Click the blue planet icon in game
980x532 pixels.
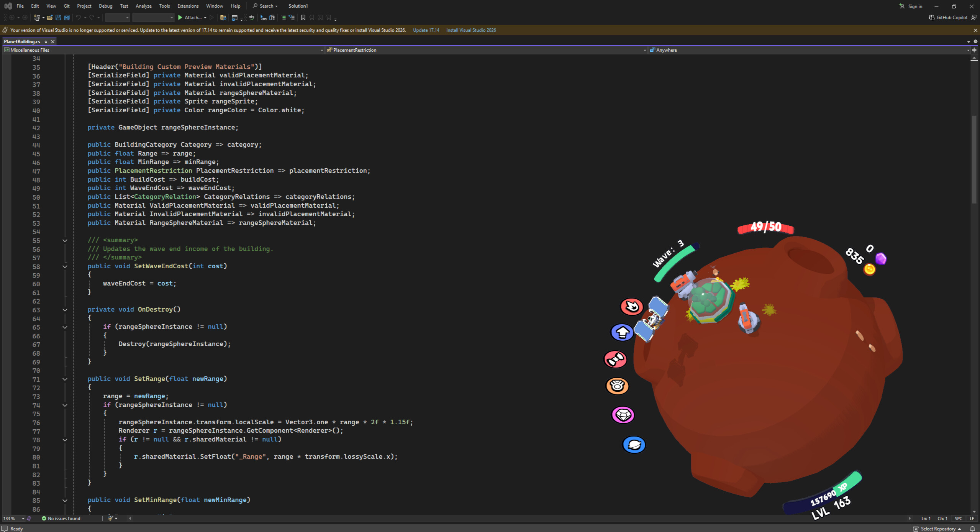pos(634,445)
